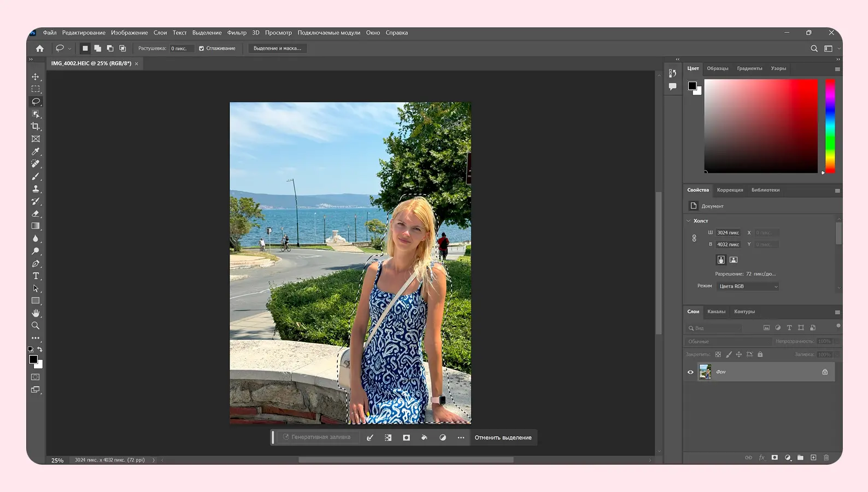Select the Object Selection tool
Image resolution: width=868 pixels, height=492 pixels.
pos(36,114)
